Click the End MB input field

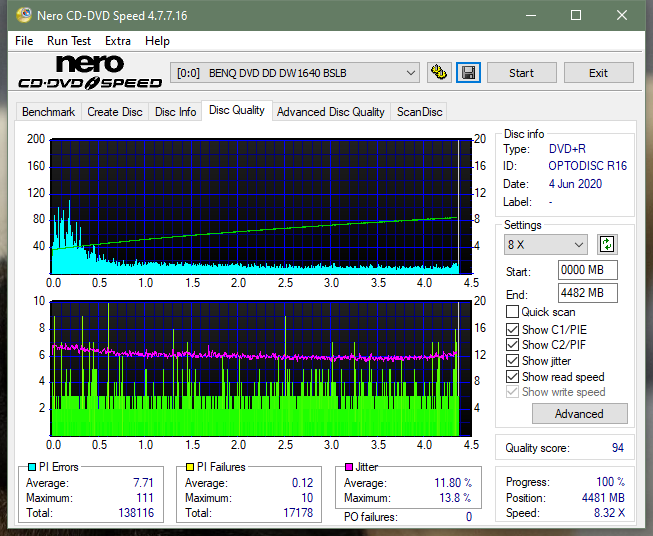pos(587,293)
